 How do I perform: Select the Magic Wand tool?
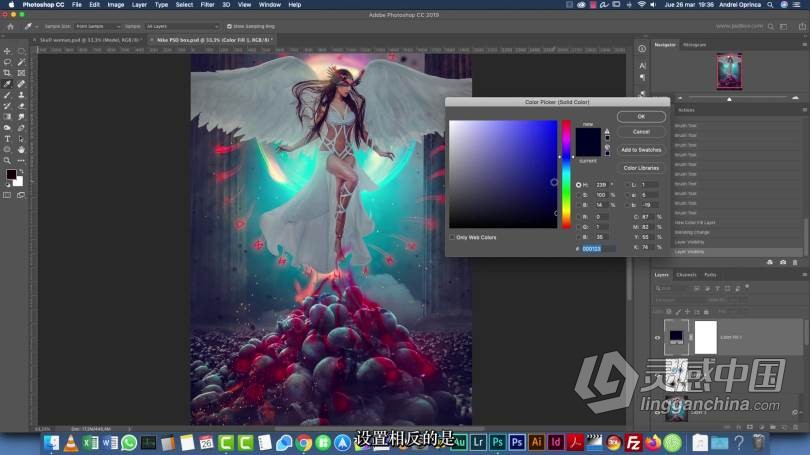coord(21,62)
